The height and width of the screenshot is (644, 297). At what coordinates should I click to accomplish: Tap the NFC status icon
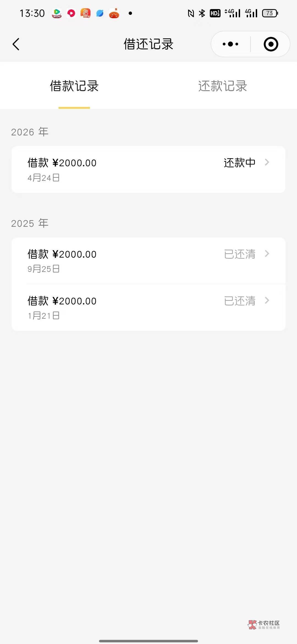191,13
